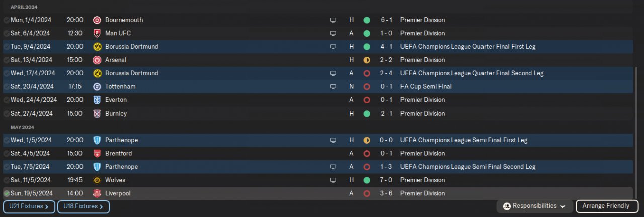Image resolution: width=644 pixels, height=217 pixels.
Task: Click the Everton club badge
Action: point(97,100)
